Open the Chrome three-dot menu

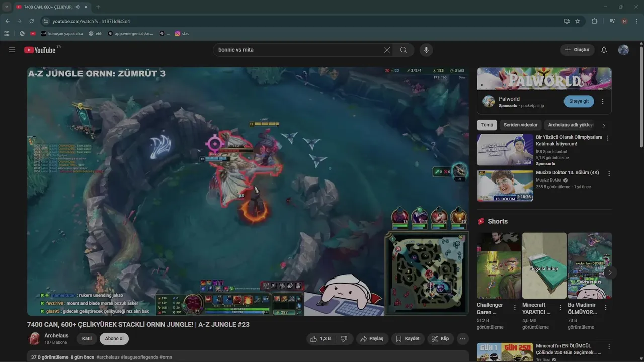tap(636, 21)
